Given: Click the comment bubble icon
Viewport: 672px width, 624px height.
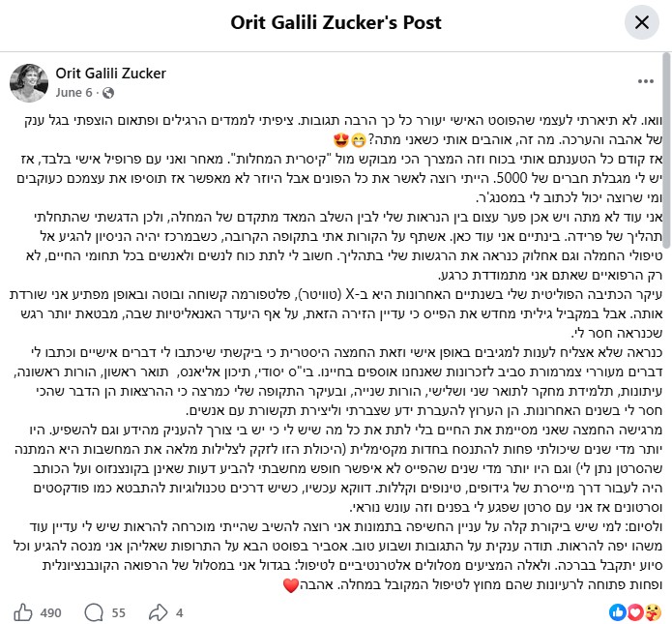Looking at the screenshot, I should (94, 612).
